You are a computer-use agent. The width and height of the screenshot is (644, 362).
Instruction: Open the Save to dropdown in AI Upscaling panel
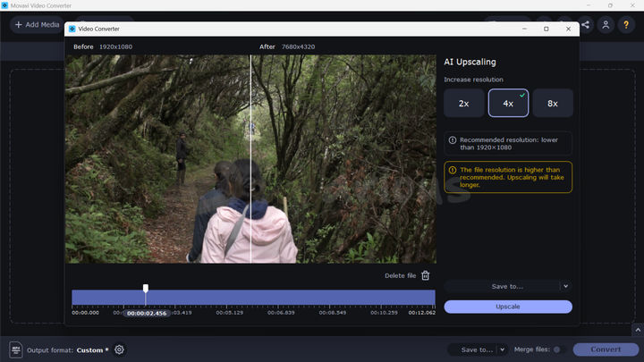[x=502, y=286]
